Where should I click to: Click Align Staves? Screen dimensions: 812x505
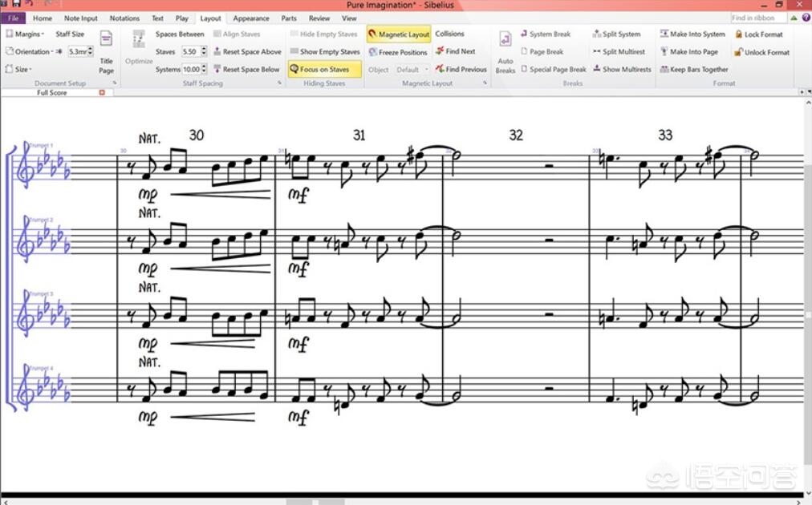click(237, 34)
